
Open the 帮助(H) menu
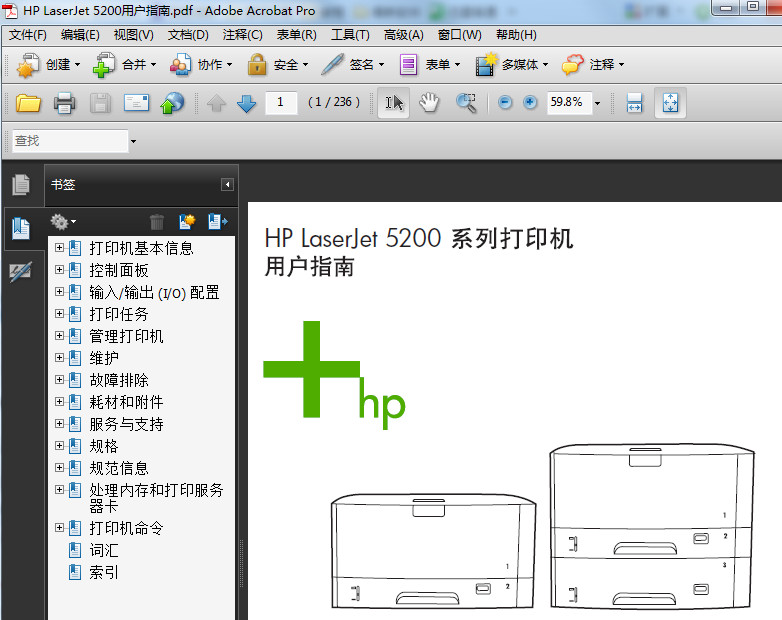[x=516, y=35]
